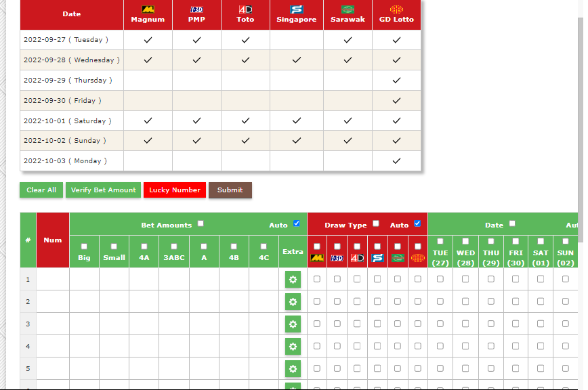This screenshot has height=390, width=588.
Task: Check the Small column header checkbox
Action: pos(114,246)
